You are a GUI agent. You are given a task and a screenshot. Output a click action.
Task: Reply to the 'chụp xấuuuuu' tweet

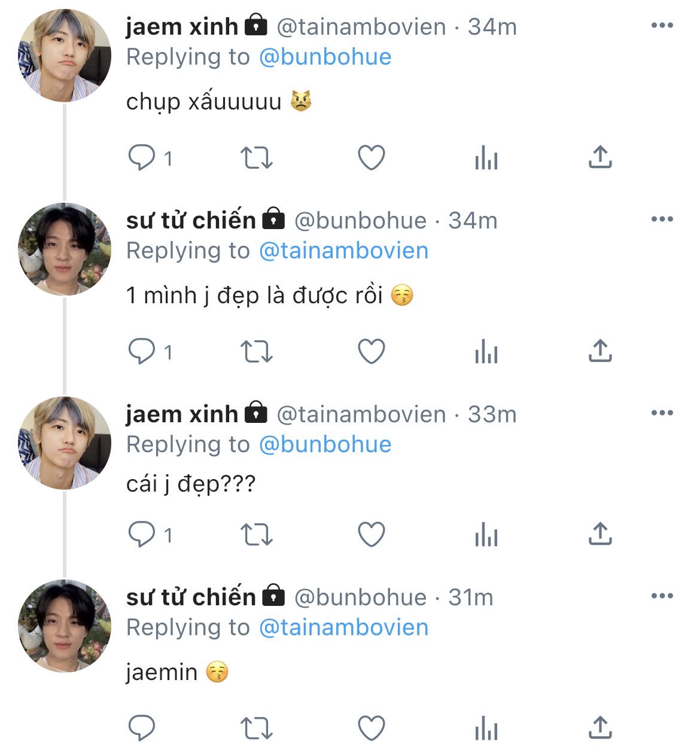click(x=142, y=158)
